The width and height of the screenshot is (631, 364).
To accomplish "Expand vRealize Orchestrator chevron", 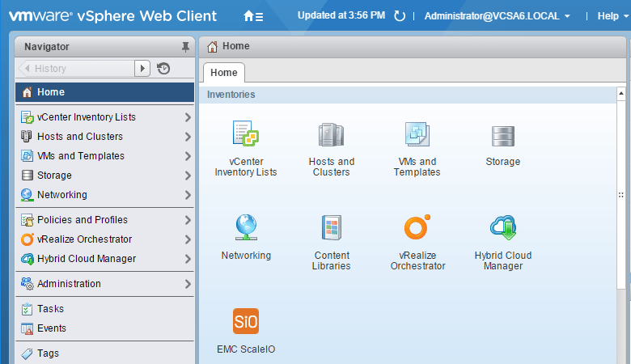I will 188,239.
